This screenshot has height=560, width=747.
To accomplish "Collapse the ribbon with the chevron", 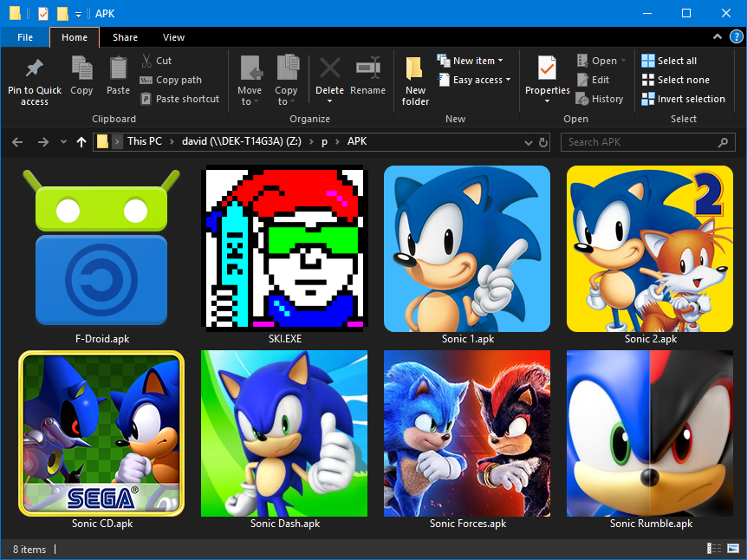I will point(717,36).
